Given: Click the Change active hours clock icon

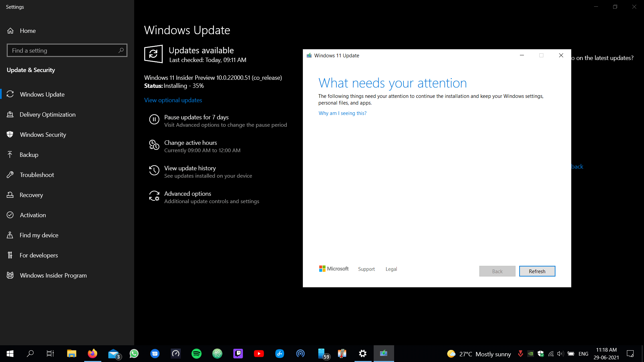Looking at the screenshot, I should pyautogui.click(x=154, y=145).
